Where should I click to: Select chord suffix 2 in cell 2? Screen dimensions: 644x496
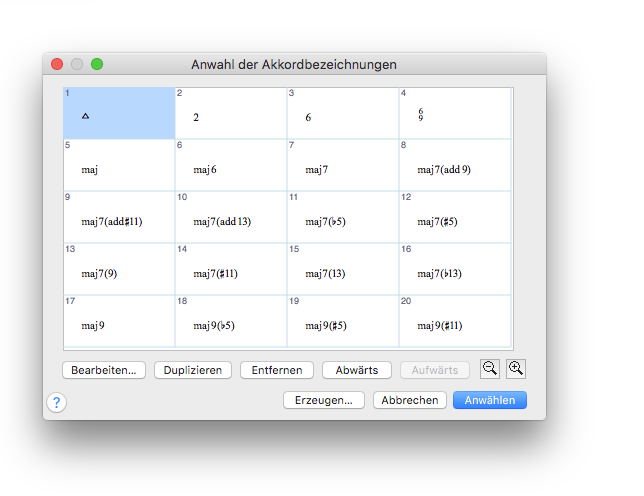[231, 113]
